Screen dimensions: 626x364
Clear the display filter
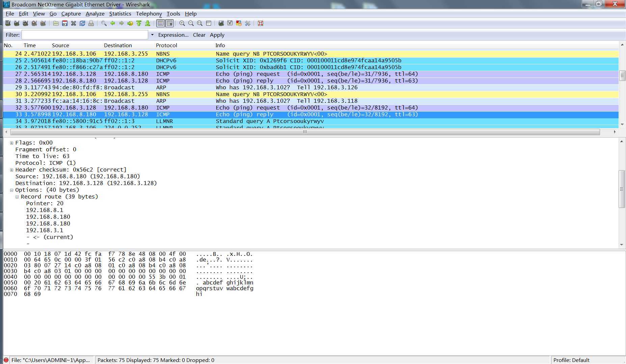(x=199, y=35)
